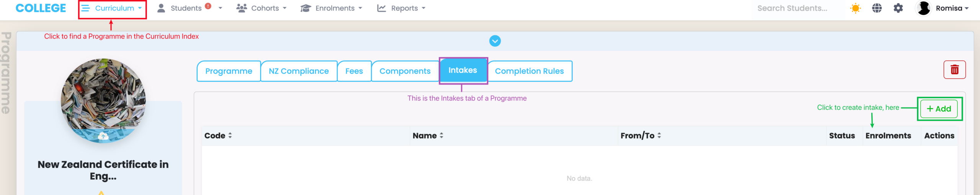
Task: Click the COLLEGE logo
Action: coord(41,8)
